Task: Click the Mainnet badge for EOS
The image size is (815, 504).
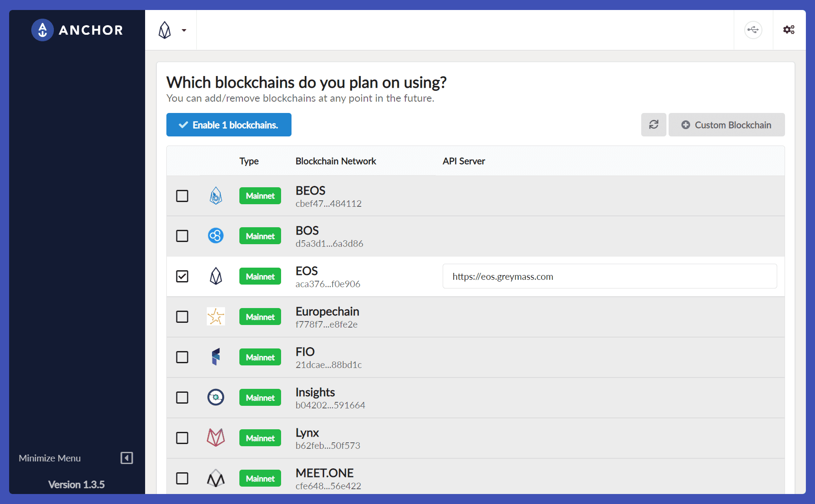Action: pyautogui.click(x=260, y=276)
